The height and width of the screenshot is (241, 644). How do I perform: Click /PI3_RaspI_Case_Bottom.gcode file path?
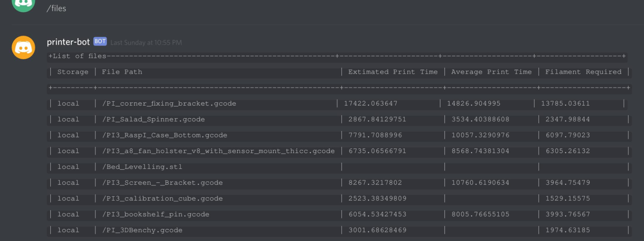point(165,135)
